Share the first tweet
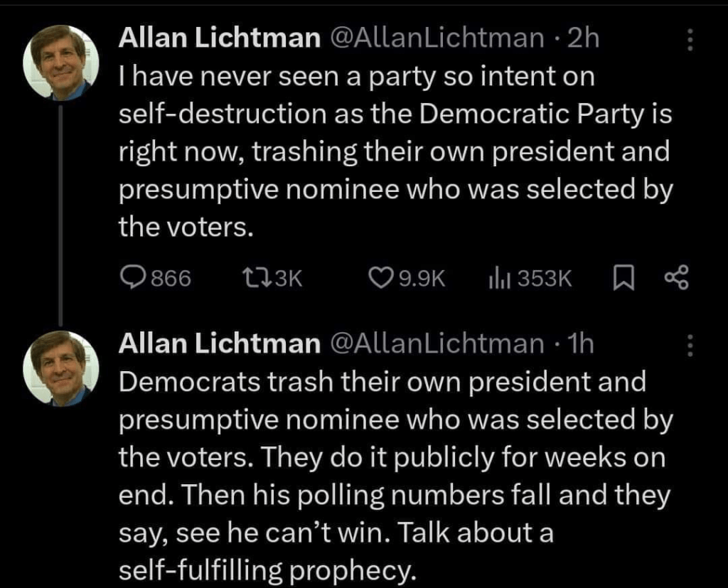 click(x=676, y=278)
